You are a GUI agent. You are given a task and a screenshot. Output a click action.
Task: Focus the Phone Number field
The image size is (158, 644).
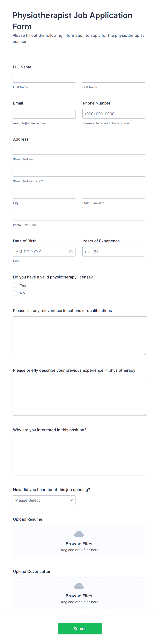coord(113,114)
